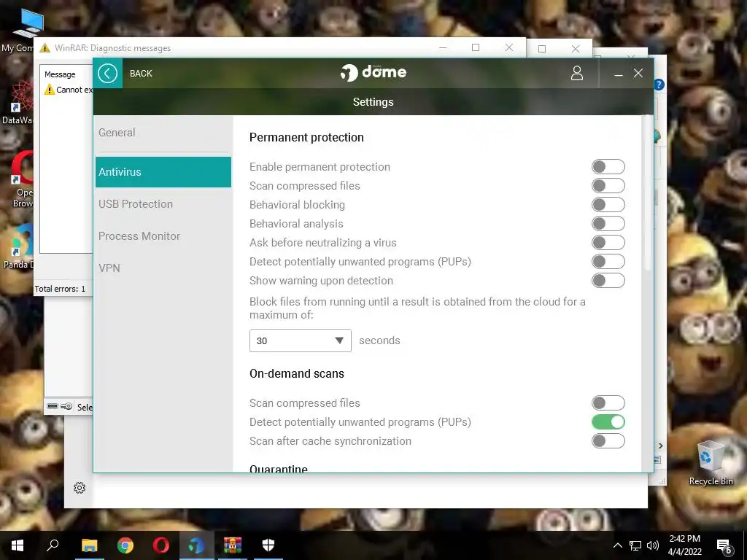Click the volume speaker tray icon
The height and width of the screenshot is (560, 747).
(653, 545)
